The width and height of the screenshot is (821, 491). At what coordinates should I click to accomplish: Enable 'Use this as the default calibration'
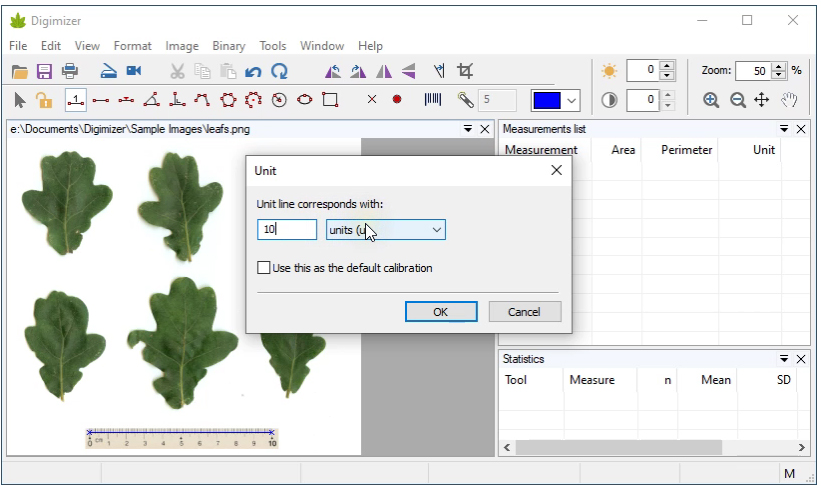264,268
